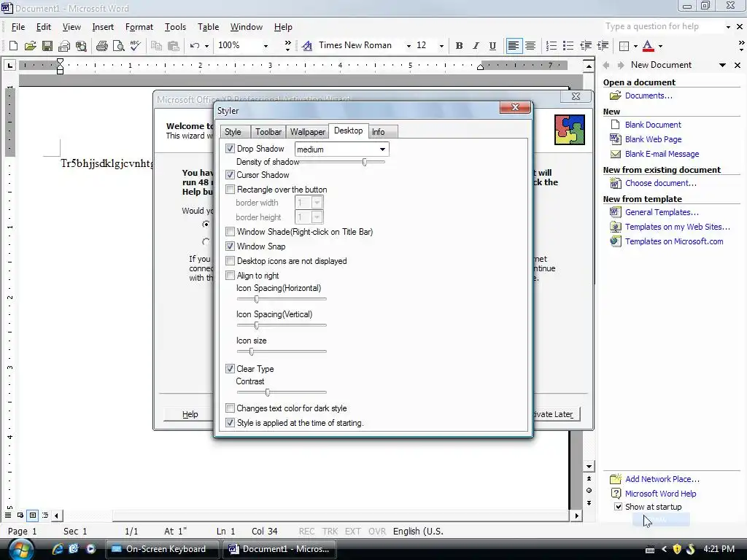The height and width of the screenshot is (560, 747).
Task: Expand the border style dropdown arrow
Action: click(x=635, y=46)
